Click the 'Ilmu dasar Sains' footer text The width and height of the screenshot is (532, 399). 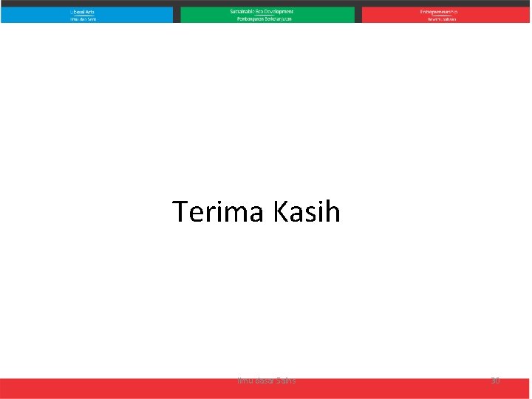point(267,381)
